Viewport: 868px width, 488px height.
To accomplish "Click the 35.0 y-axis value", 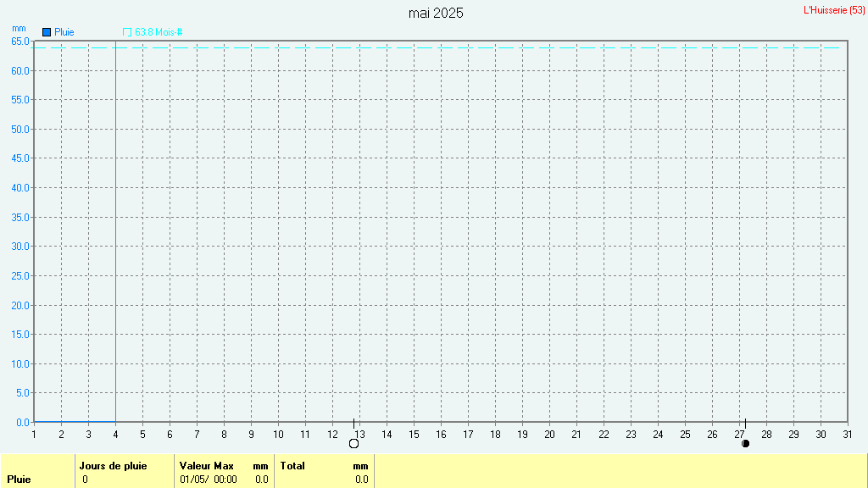I will click(20, 218).
